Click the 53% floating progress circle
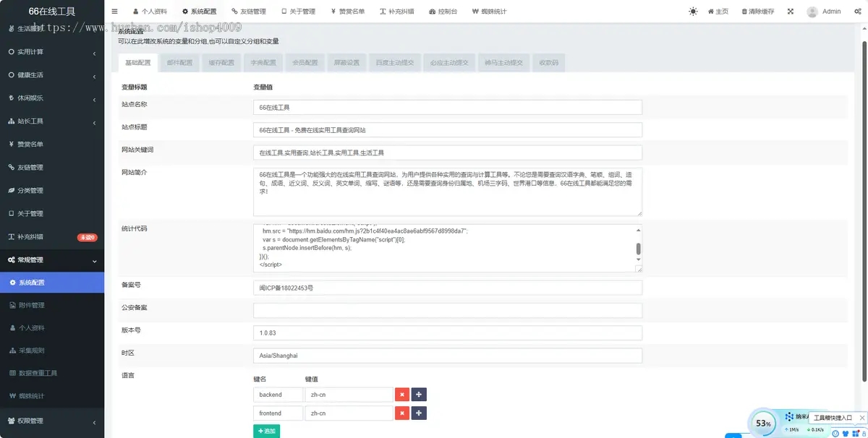 (762, 423)
